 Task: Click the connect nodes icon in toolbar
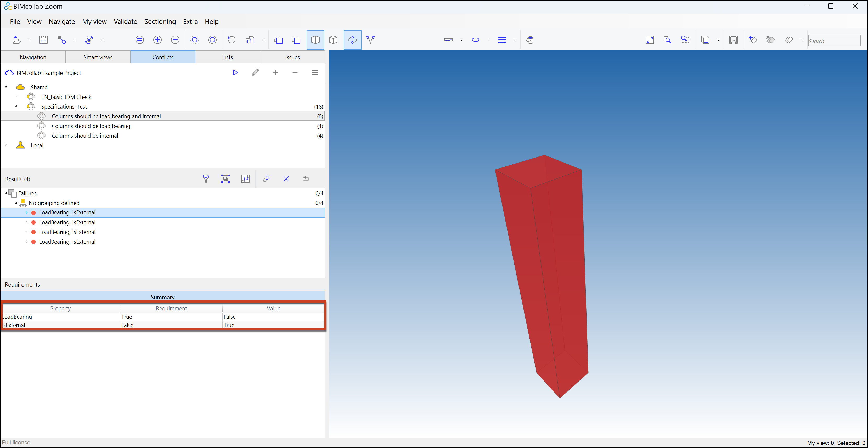tap(62, 40)
